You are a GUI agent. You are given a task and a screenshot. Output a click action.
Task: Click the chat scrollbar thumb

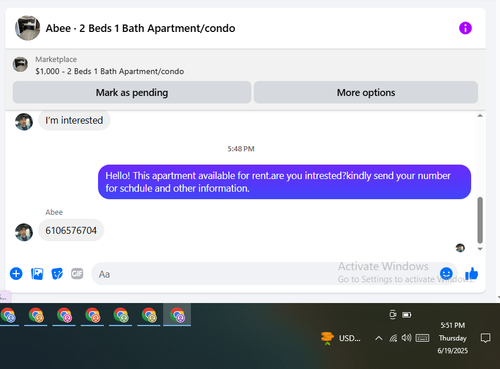[480, 220]
